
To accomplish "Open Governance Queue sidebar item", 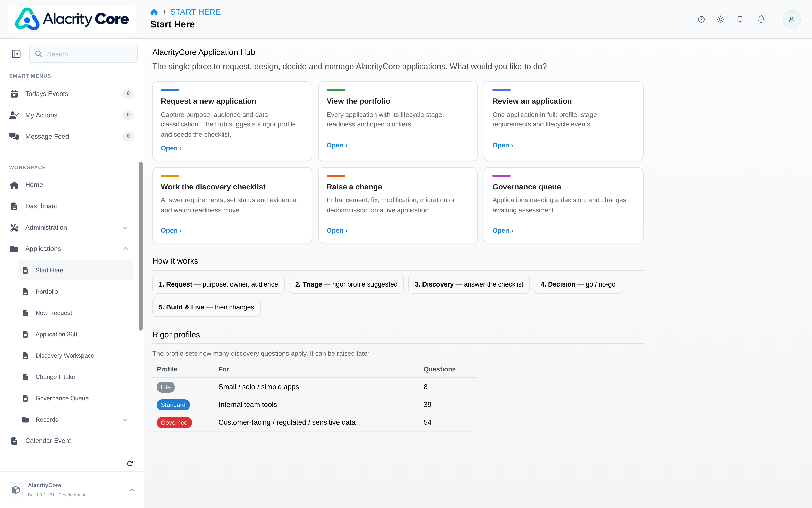I will tap(76, 398).
